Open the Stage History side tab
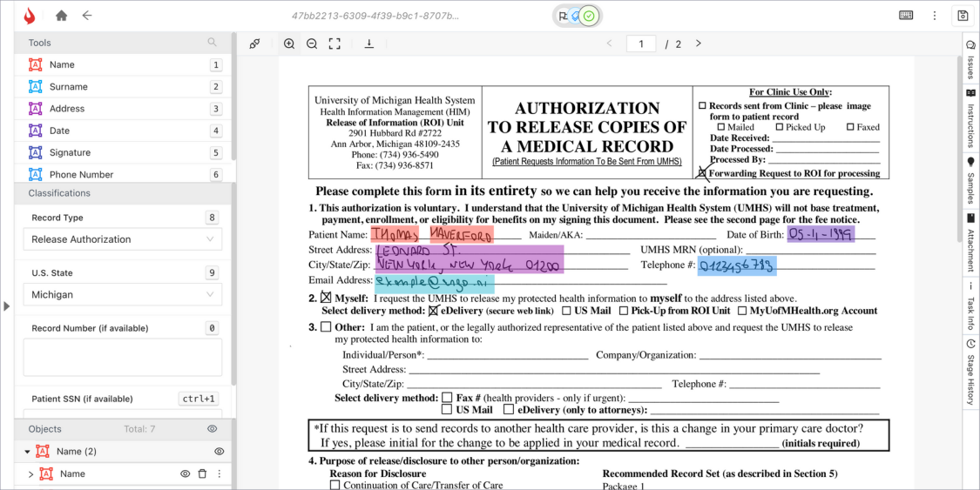This screenshot has height=490, width=980. (x=970, y=371)
